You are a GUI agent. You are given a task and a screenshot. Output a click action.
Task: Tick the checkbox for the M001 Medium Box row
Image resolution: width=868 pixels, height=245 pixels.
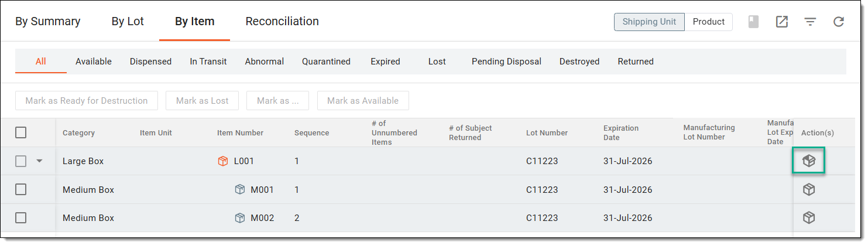pyautogui.click(x=21, y=189)
